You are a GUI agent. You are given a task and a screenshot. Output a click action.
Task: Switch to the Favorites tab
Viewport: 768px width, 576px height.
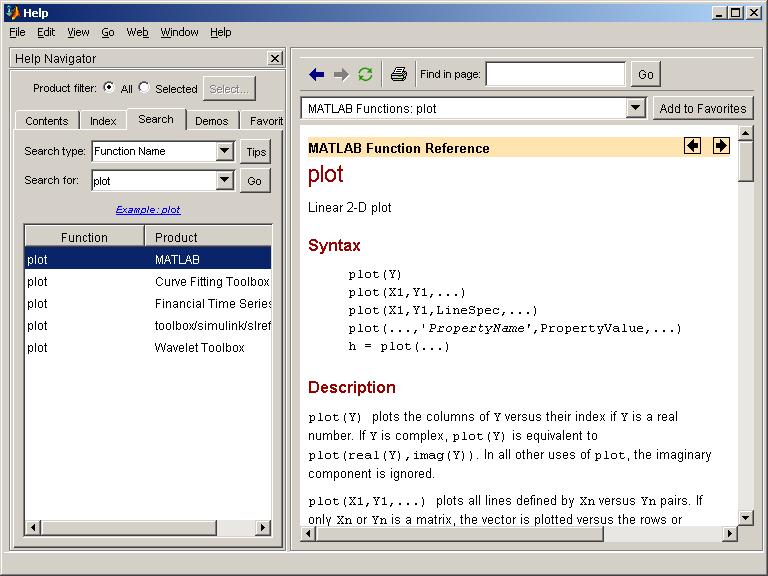pos(262,120)
